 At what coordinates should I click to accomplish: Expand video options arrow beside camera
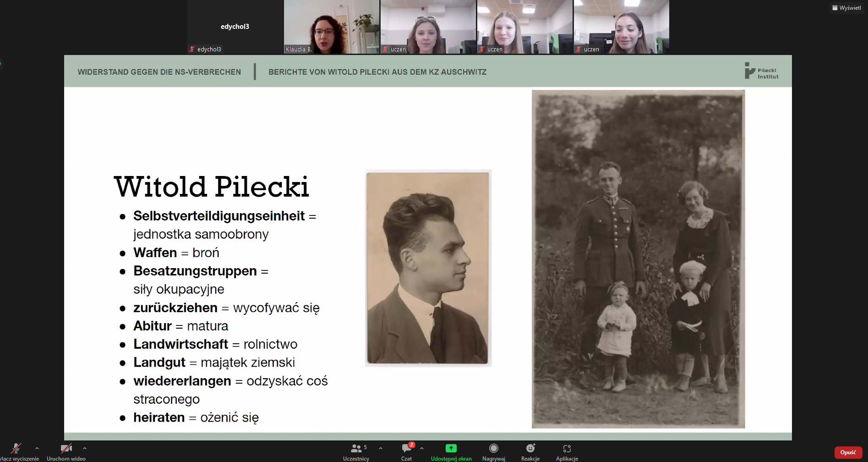85,448
